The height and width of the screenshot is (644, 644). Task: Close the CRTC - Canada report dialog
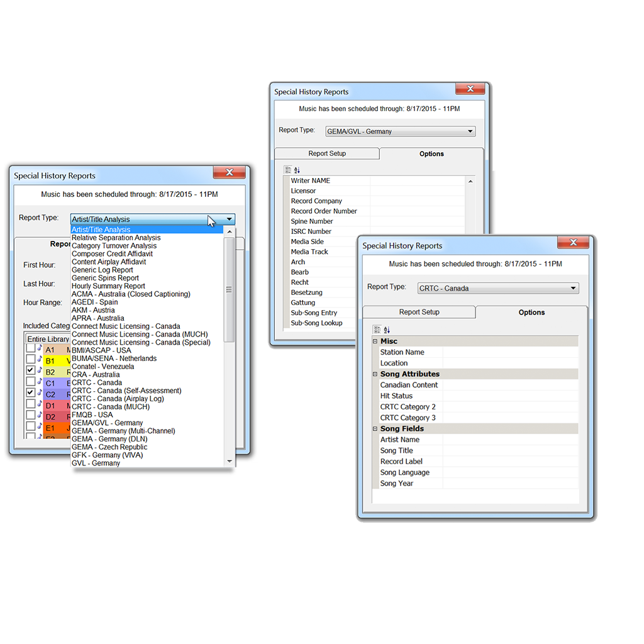[573, 243]
